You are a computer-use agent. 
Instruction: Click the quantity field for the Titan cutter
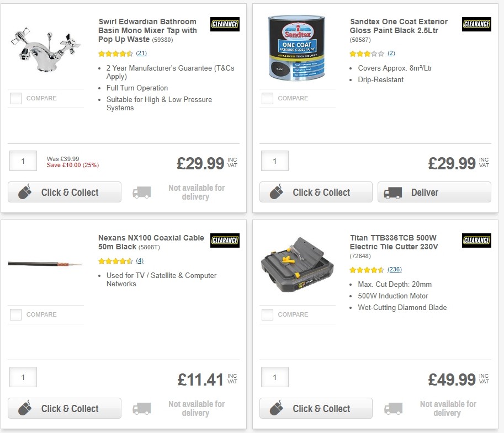[x=274, y=377]
